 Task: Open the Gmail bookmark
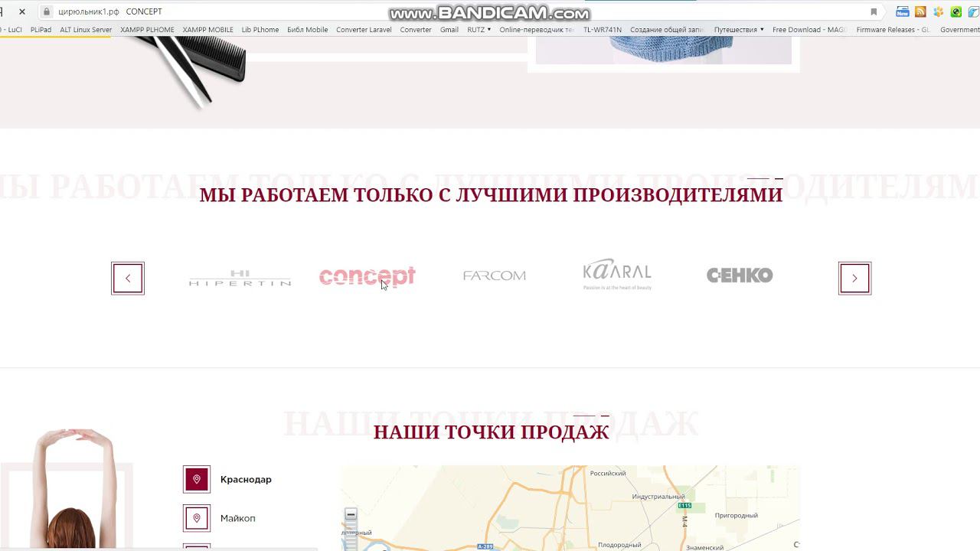[449, 30]
